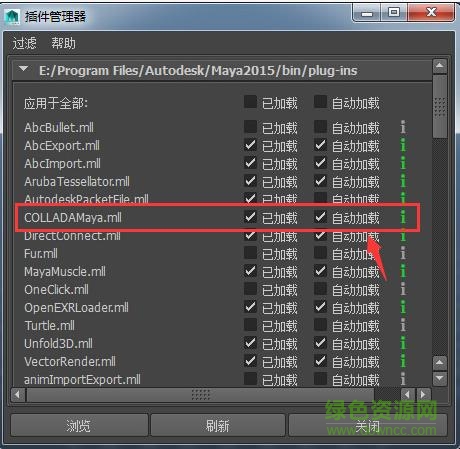Image resolution: width=460 pixels, height=449 pixels.
Task: Toggle auto load for all plugins
Action: click(320, 102)
